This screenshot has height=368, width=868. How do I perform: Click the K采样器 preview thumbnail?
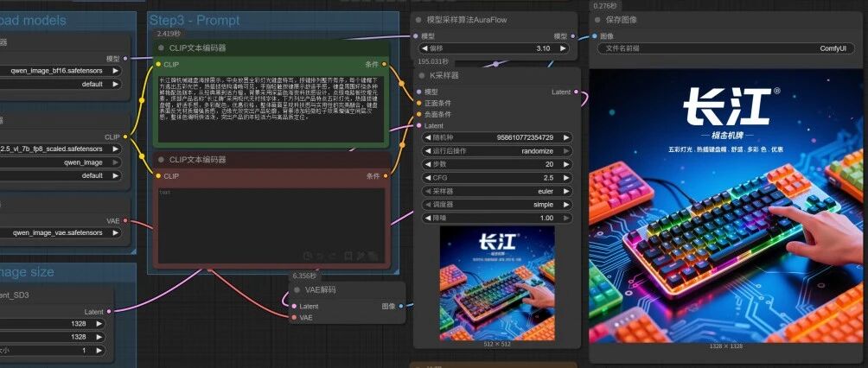pyautogui.click(x=497, y=282)
